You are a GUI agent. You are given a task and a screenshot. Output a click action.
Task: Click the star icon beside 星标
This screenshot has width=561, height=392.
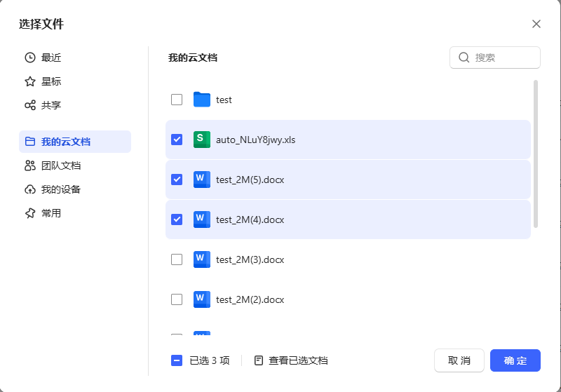tap(30, 81)
